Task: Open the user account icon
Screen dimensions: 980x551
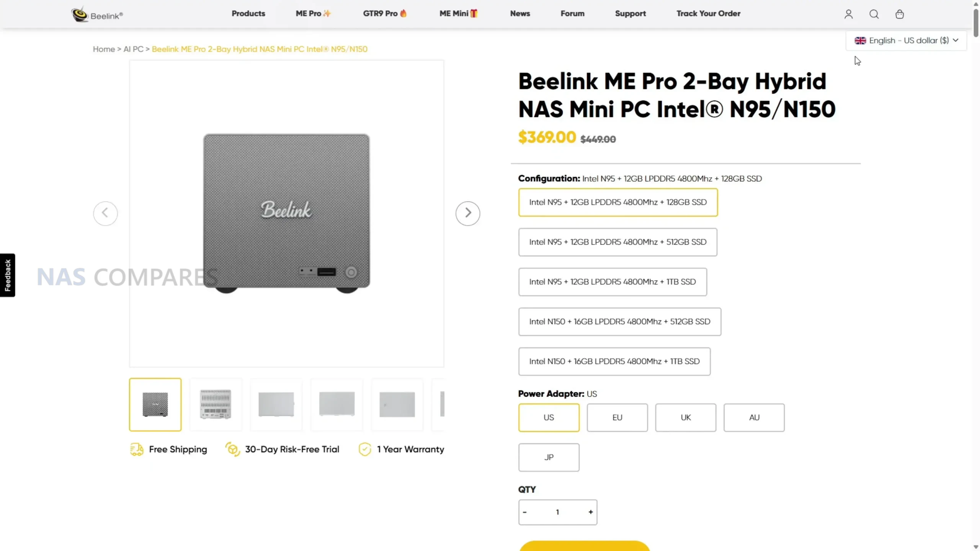Action: point(848,14)
